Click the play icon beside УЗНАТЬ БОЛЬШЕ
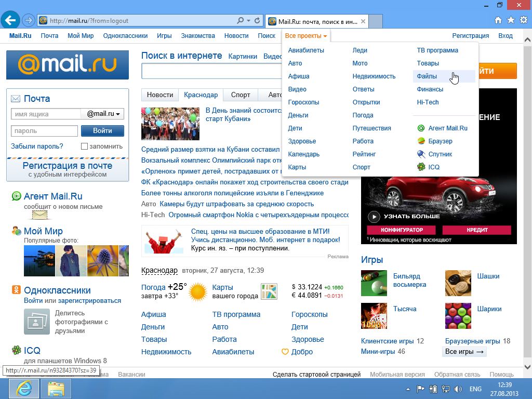The image size is (532, 399). pyautogui.click(x=374, y=217)
